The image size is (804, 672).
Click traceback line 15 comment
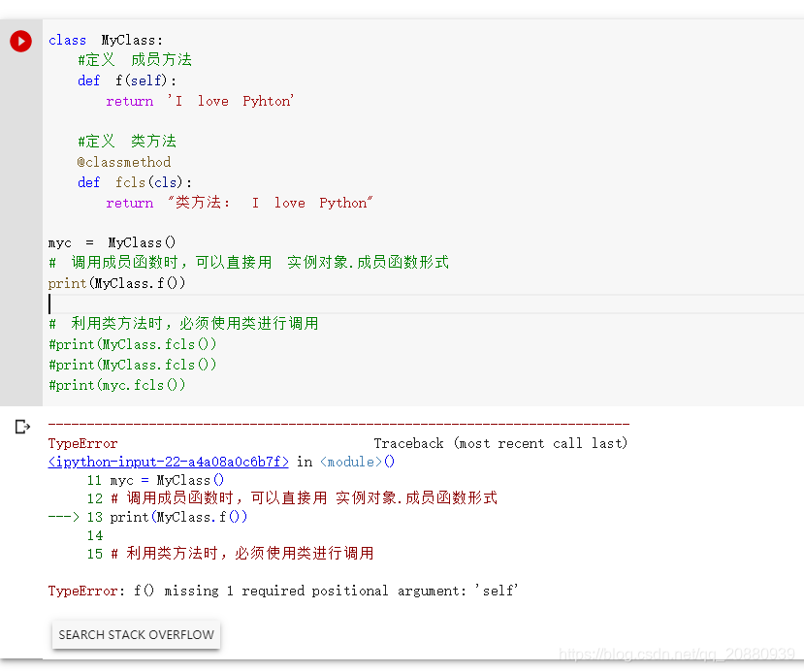tap(230, 554)
